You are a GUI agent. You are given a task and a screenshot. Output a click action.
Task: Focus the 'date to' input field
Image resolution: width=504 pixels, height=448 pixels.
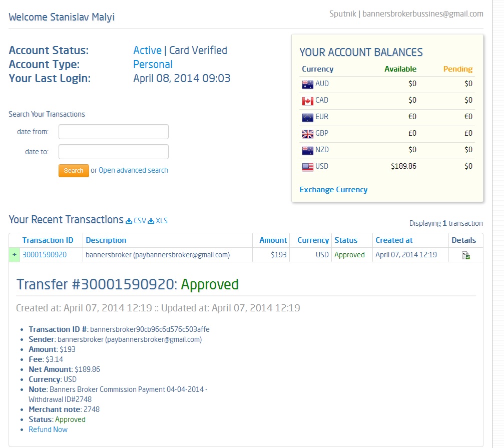(114, 152)
